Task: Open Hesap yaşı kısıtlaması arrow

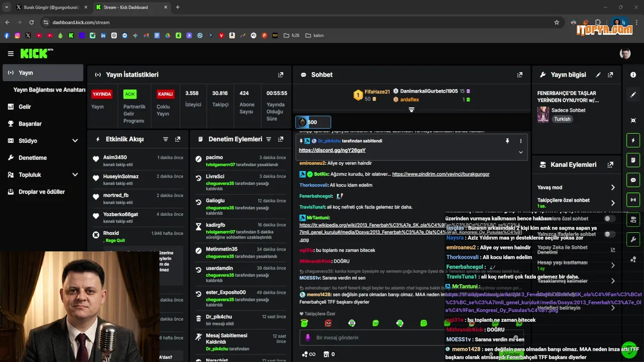Action: pyautogui.click(x=613, y=265)
